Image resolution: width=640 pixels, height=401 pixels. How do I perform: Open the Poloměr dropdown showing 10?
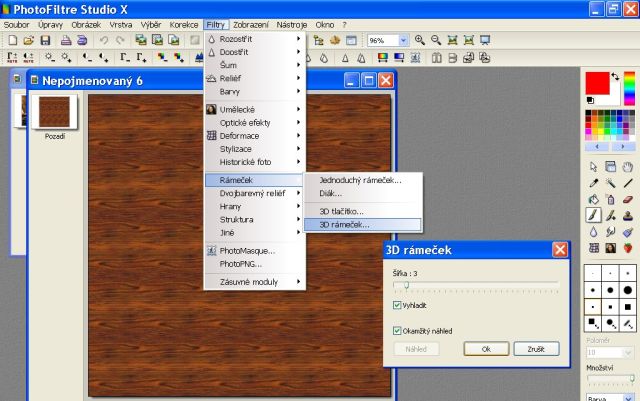click(628, 352)
